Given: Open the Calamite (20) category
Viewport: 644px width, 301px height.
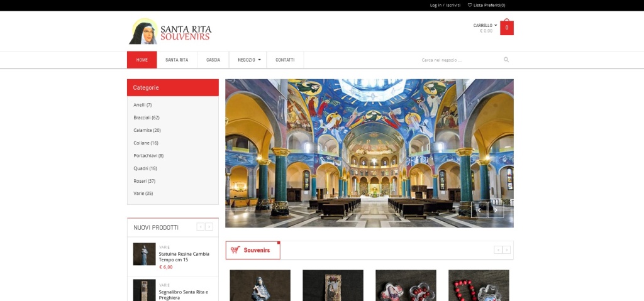Looking at the screenshot, I should [147, 130].
